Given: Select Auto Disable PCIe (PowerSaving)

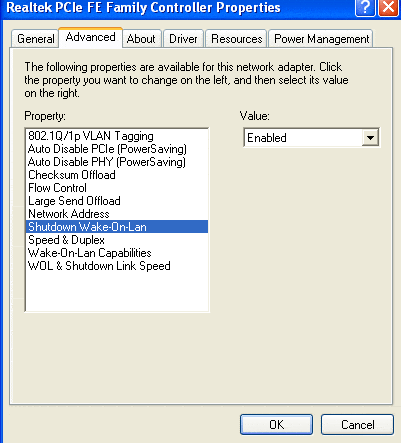Looking at the screenshot, I should (117, 149).
